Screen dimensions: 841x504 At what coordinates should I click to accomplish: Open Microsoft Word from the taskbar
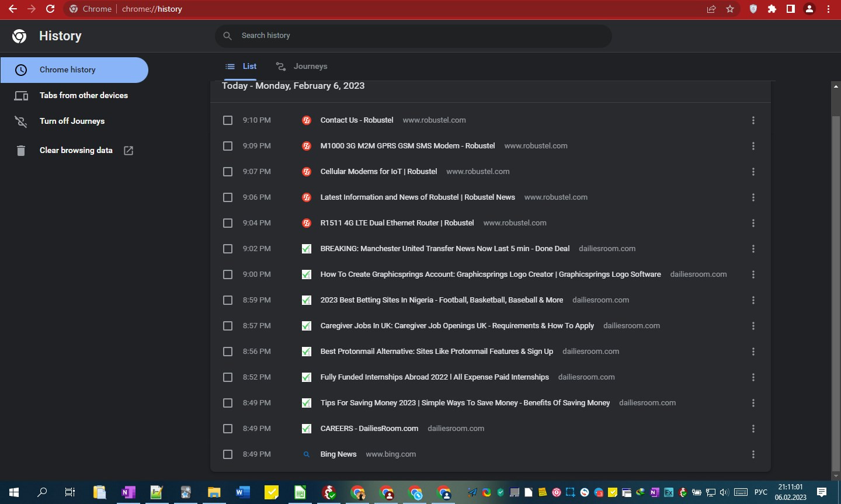242,492
